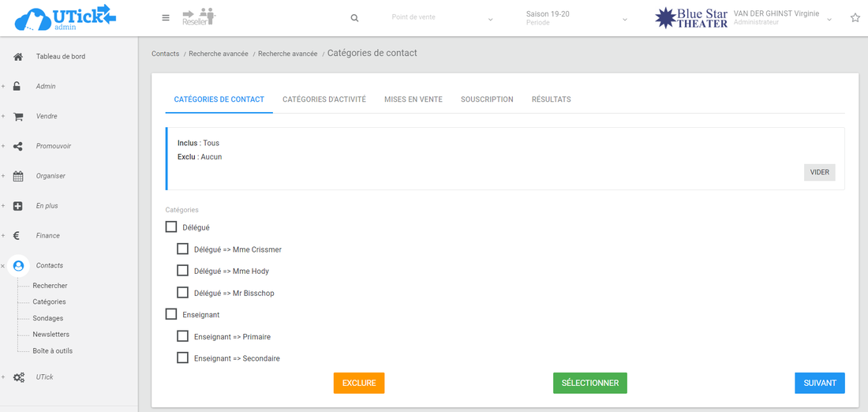868x412 pixels.
Task: Open the Point de vente dropdown
Action: click(x=442, y=18)
